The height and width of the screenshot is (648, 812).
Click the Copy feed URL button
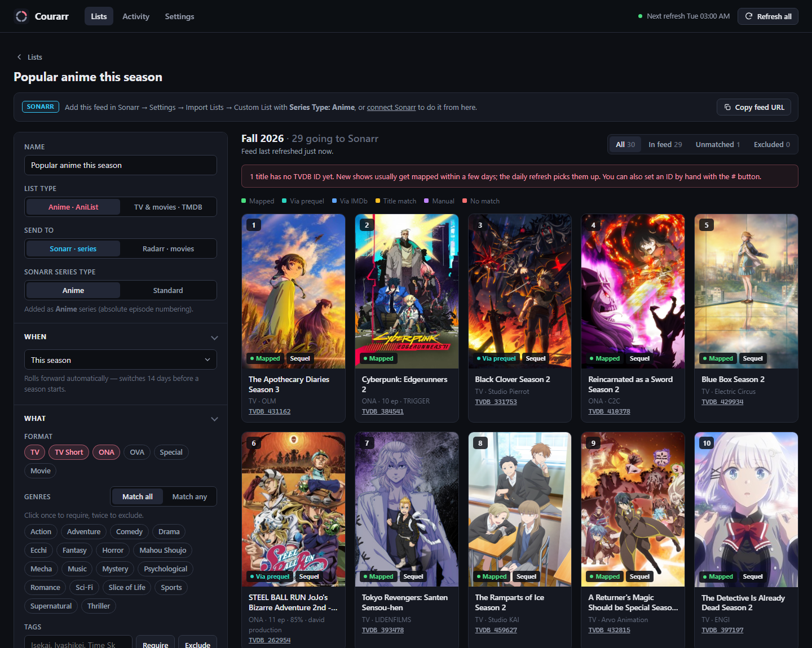coord(754,107)
